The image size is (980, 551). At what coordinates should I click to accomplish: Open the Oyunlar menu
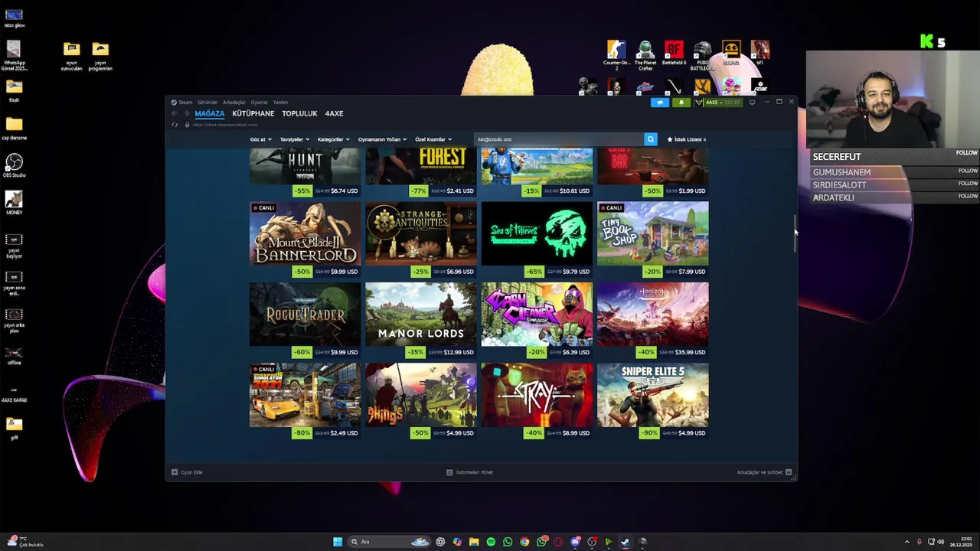click(260, 103)
